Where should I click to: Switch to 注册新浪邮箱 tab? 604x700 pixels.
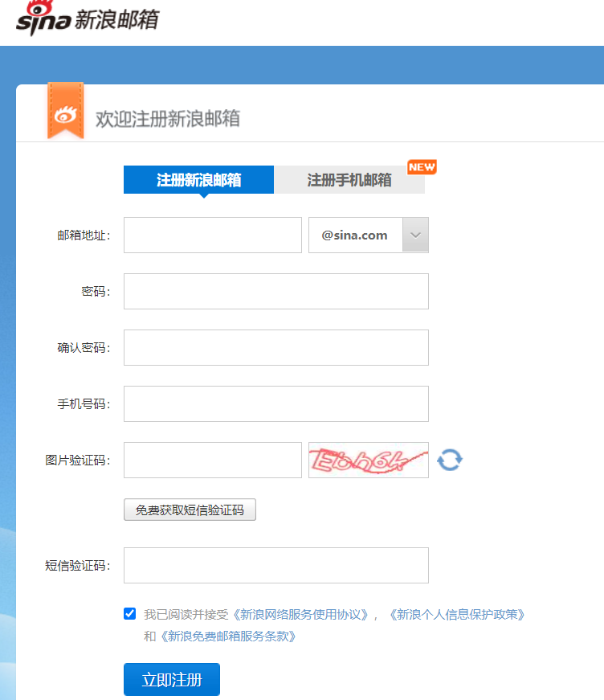(x=198, y=179)
